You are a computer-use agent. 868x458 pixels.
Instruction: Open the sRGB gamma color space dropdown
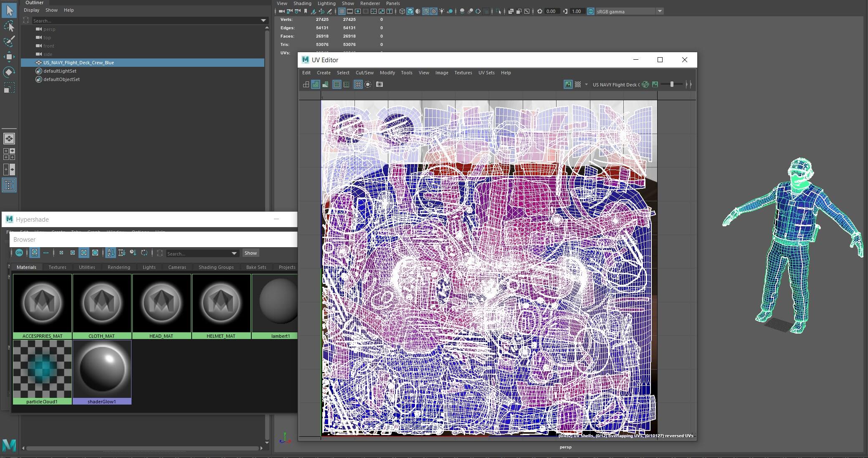(x=660, y=11)
